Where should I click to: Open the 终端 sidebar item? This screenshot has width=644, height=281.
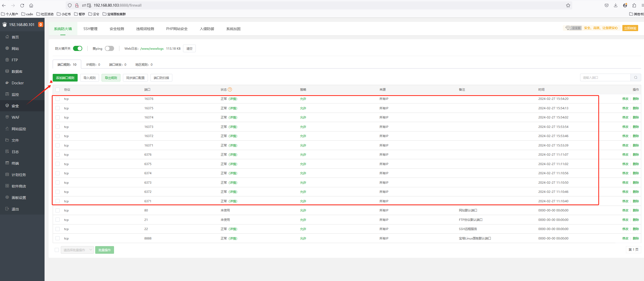(22, 163)
